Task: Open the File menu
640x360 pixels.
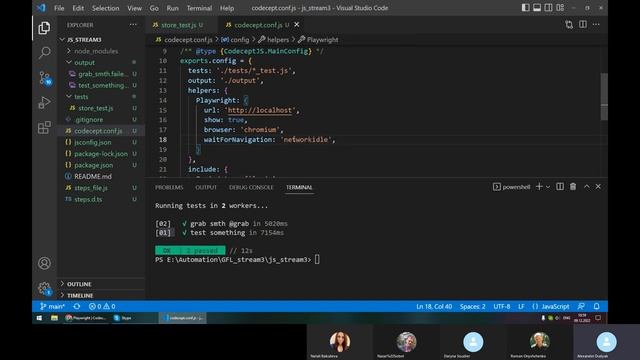Action: tap(59, 8)
